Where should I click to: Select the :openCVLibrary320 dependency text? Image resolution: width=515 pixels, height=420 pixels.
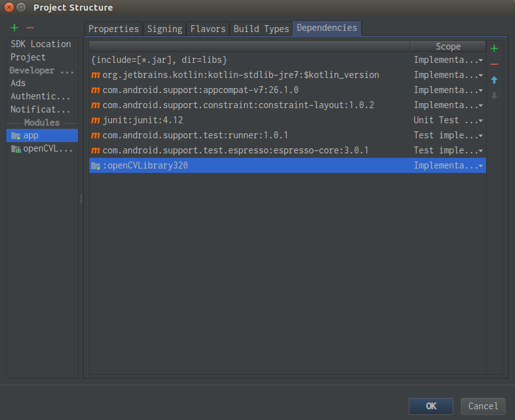click(145, 166)
